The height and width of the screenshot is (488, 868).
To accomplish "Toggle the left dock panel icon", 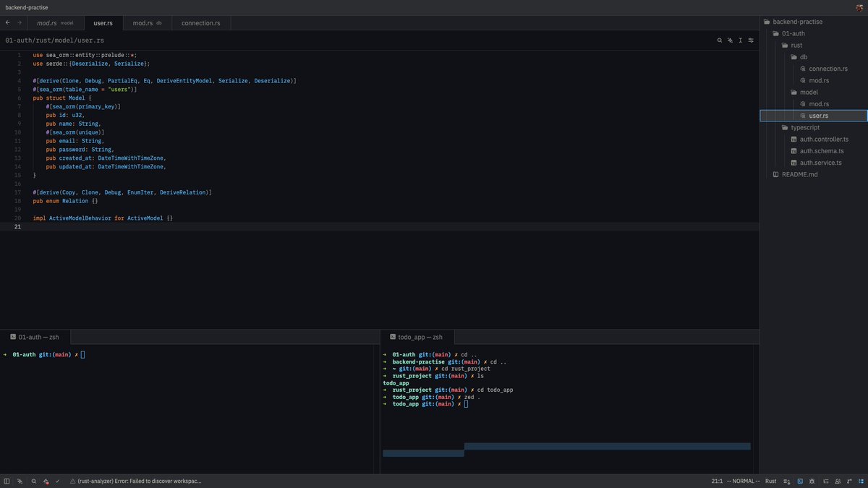I will 7,481.
